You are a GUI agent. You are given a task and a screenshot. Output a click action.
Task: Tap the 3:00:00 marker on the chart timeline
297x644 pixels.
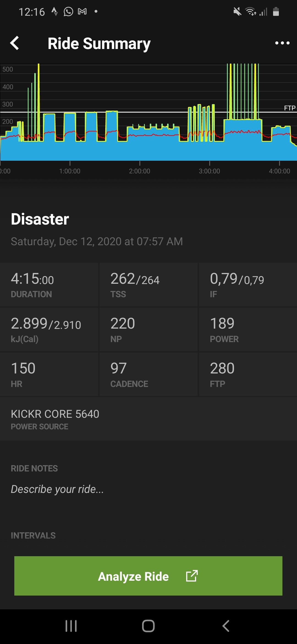tap(210, 171)
